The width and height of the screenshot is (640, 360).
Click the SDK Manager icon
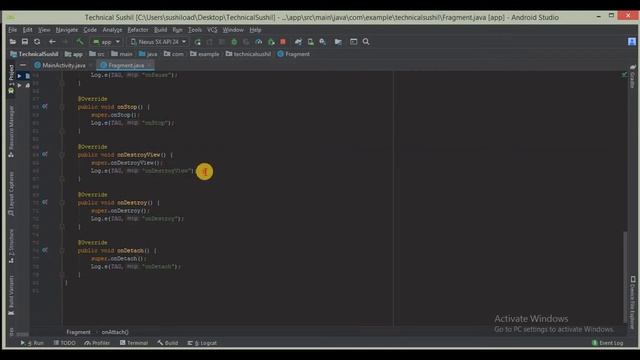pos(322,42)
